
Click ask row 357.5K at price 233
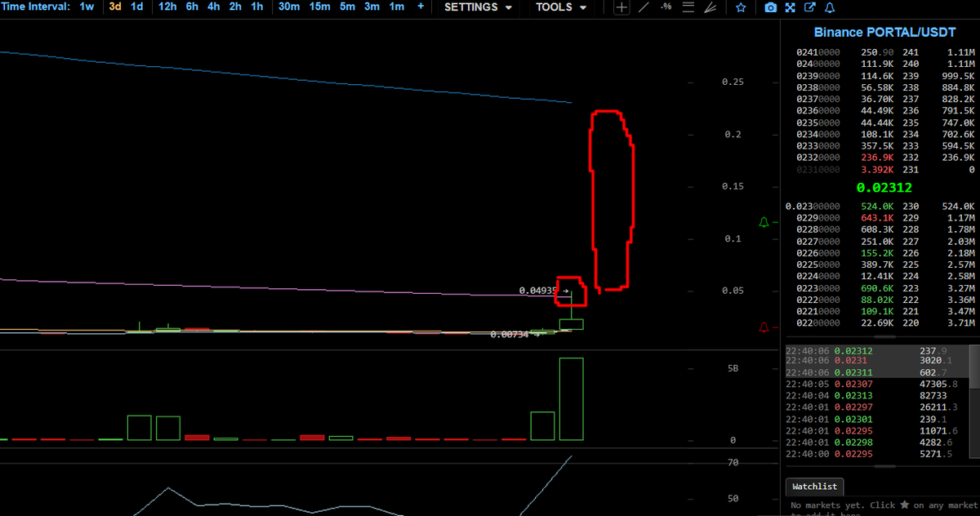pos(880,145)
